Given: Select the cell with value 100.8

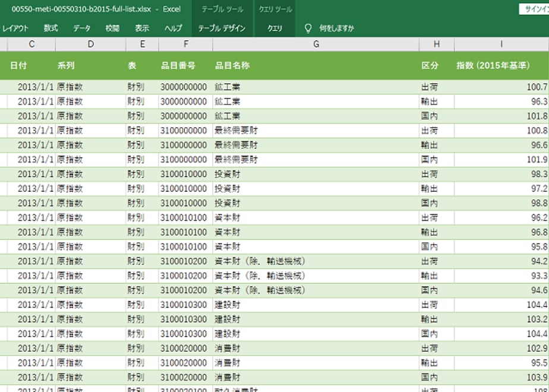Looking at the screenshot, I should point(501,131).
